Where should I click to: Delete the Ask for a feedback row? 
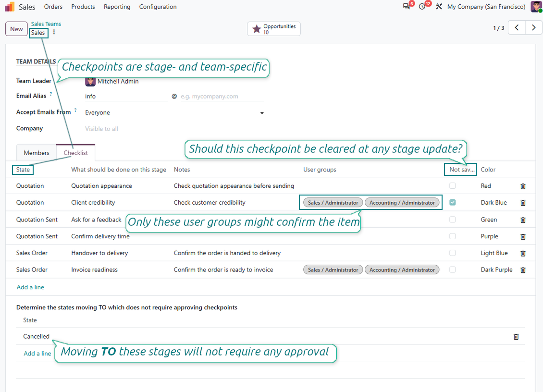click(x=523, y=220)
